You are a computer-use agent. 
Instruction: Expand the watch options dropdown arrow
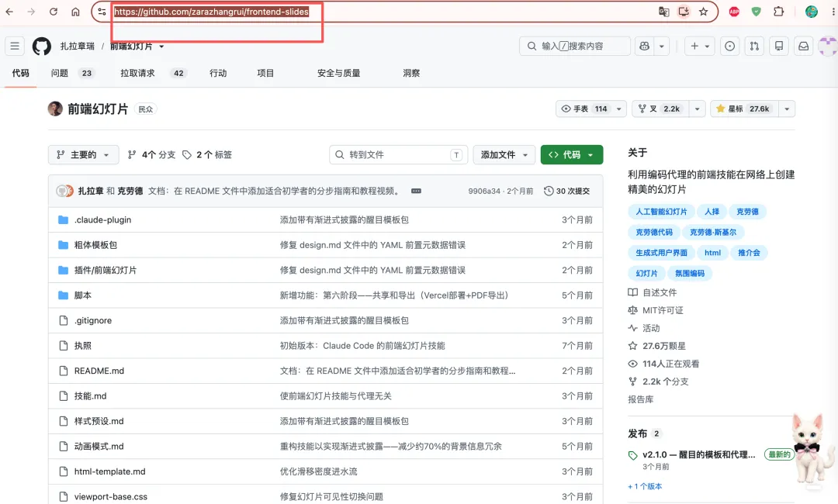pyautogui.click(x=619, y=109)
